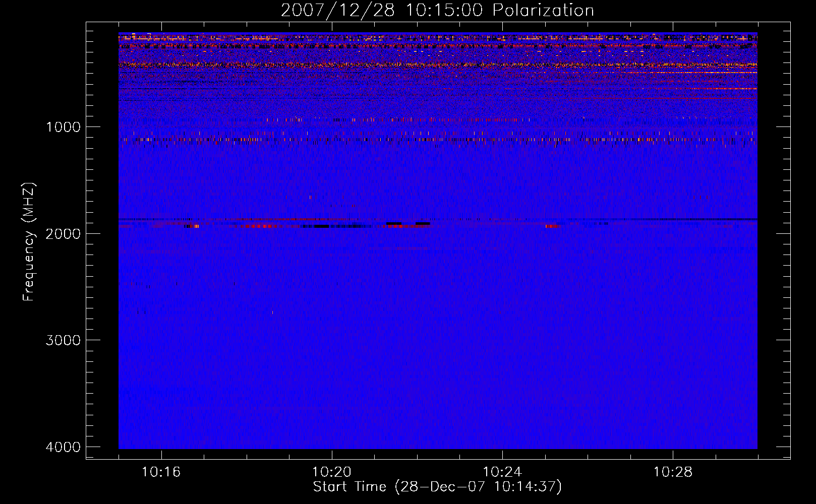The width and height of the screenshot is (816, 504).
Task: Click the 'Start Time (28-Dec-07 10:14:37)' label
Action: [x=437, y=487]
